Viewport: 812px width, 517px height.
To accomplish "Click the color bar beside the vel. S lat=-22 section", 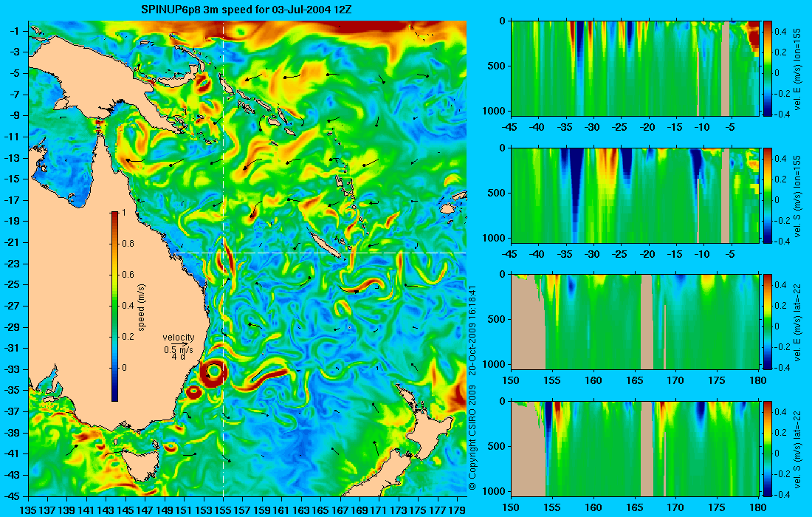I will coord(768,448).
